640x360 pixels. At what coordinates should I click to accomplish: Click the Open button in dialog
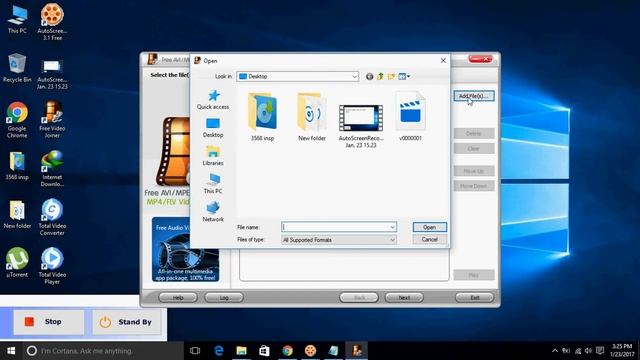(x=429, y=227)
